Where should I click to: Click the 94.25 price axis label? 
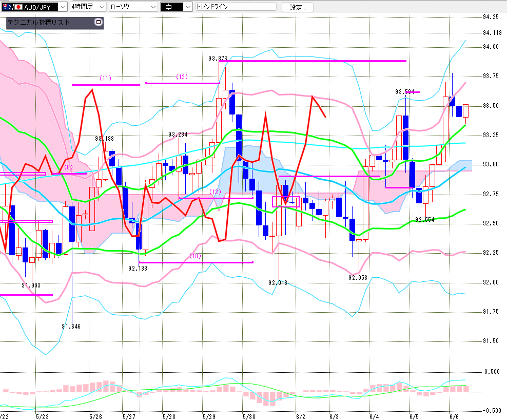[491, 17]
